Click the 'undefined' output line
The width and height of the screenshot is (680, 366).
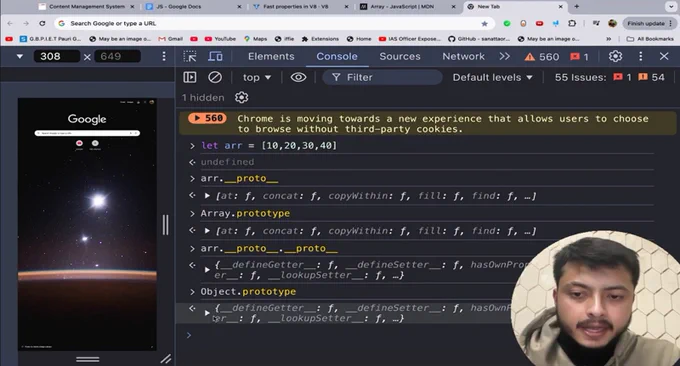227,162
